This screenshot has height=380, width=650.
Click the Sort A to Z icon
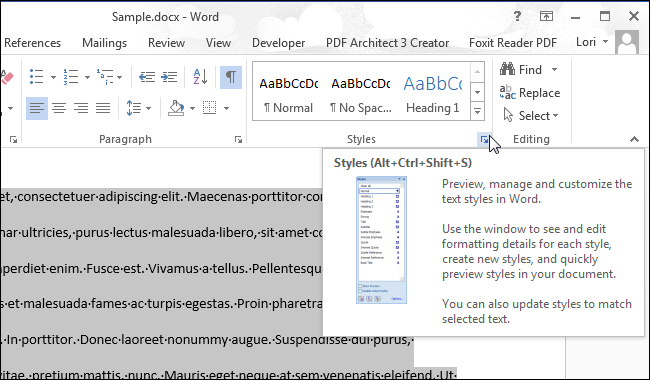200,77
